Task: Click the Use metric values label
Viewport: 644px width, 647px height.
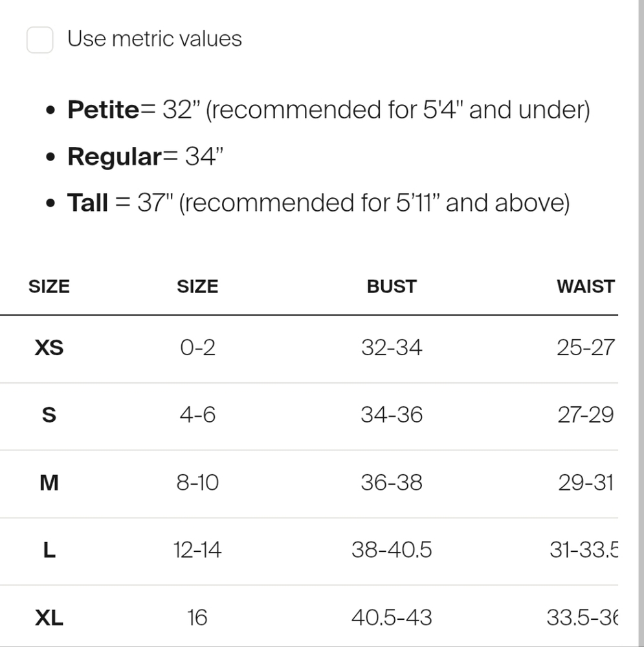Action: [155, 39]
